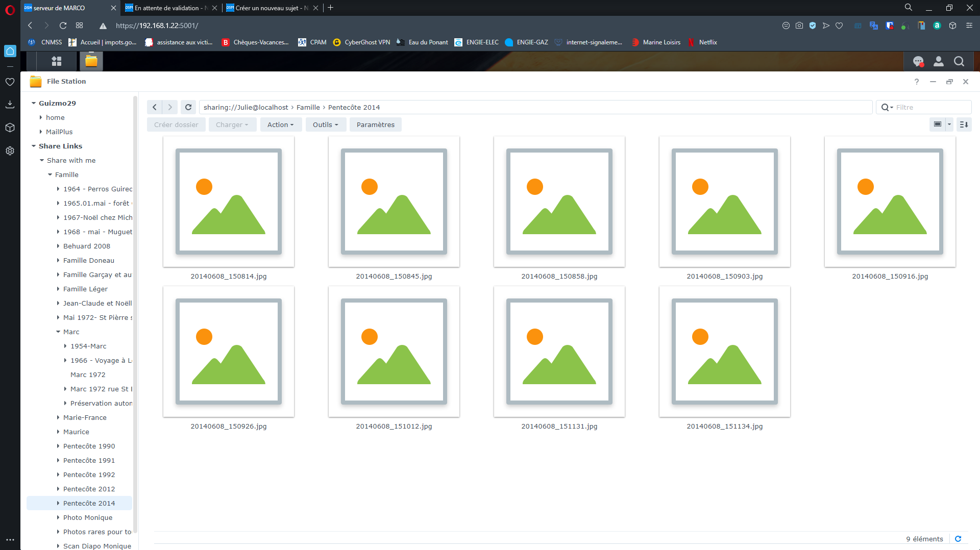Switch to the 'Créer un nouveau sujet' tab

[269, 8]
